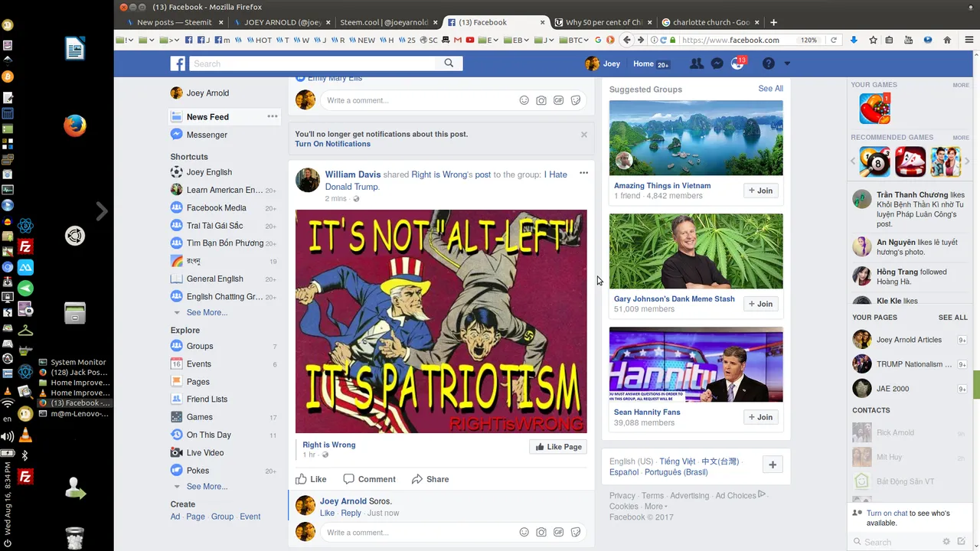This screenshot has height=551, width=980.
Task: Open notifications globe with 13 badge
Action: [737, 64]
